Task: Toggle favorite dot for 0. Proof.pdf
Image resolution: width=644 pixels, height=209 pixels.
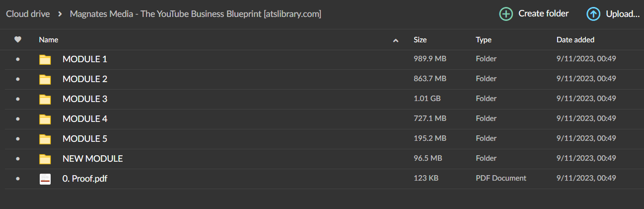Action: click(x=18, y=179)
